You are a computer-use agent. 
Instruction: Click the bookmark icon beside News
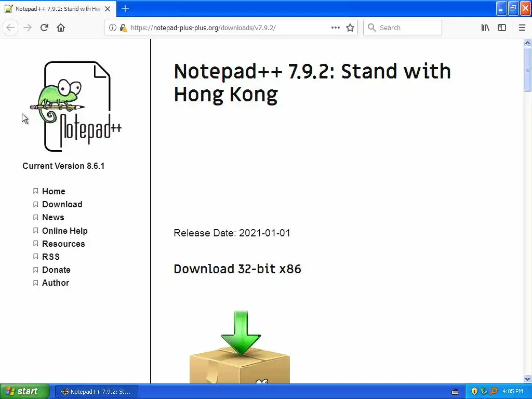[x=36, y=217]
